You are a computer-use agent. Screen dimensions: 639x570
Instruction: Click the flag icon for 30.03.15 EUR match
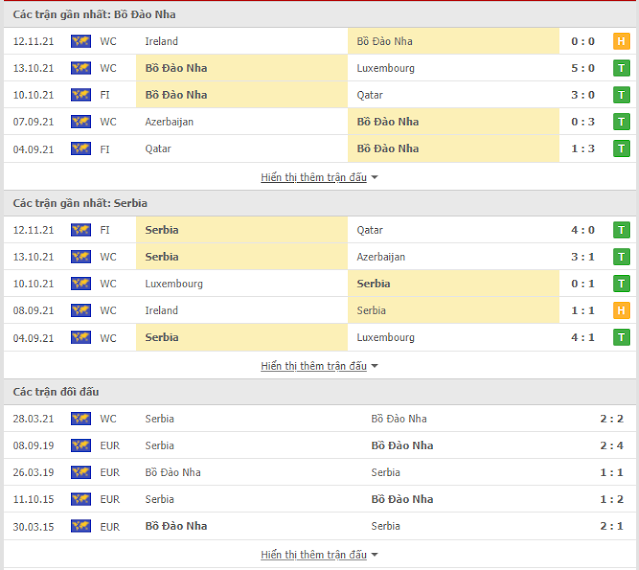[80, 526]
